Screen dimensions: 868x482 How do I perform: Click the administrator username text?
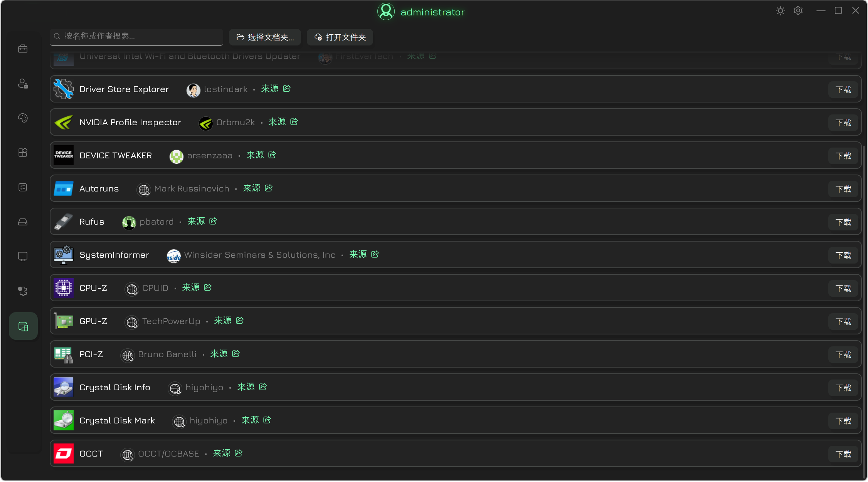pyautogui.click(x=432, y=12)
